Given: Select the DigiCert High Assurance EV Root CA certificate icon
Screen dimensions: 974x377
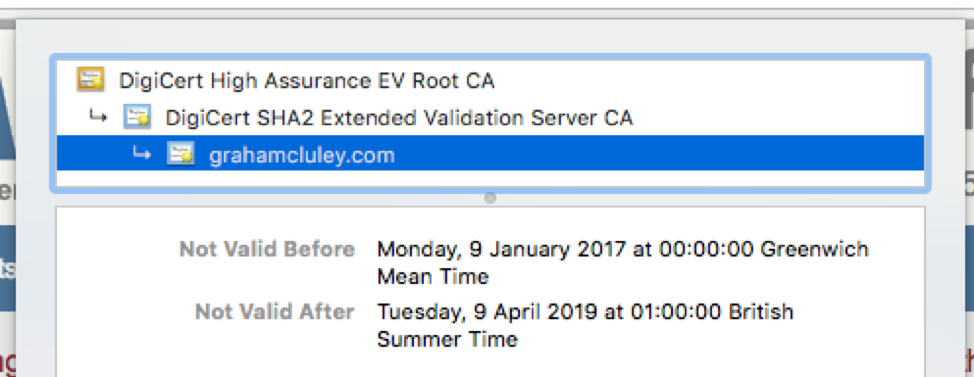Looking at the screenshot, I should [90, 79].
